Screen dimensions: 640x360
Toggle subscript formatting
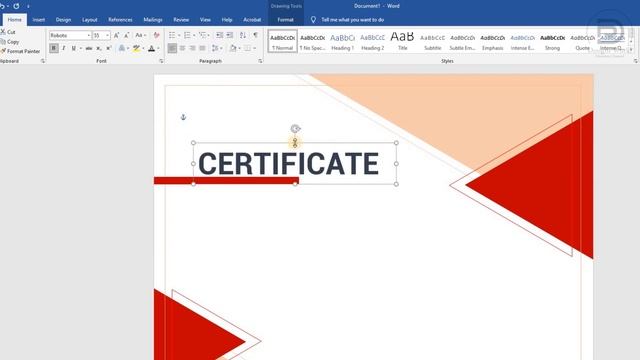(99, 48)
